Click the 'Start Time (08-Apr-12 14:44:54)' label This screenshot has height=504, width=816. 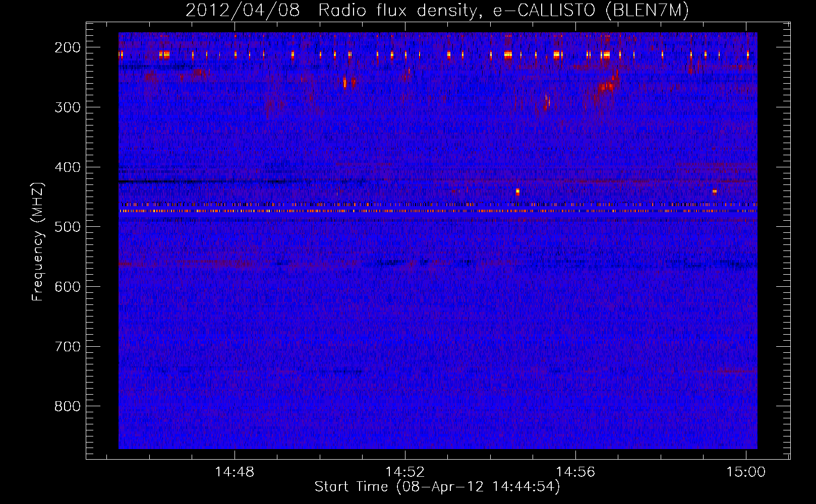point(437,487)
